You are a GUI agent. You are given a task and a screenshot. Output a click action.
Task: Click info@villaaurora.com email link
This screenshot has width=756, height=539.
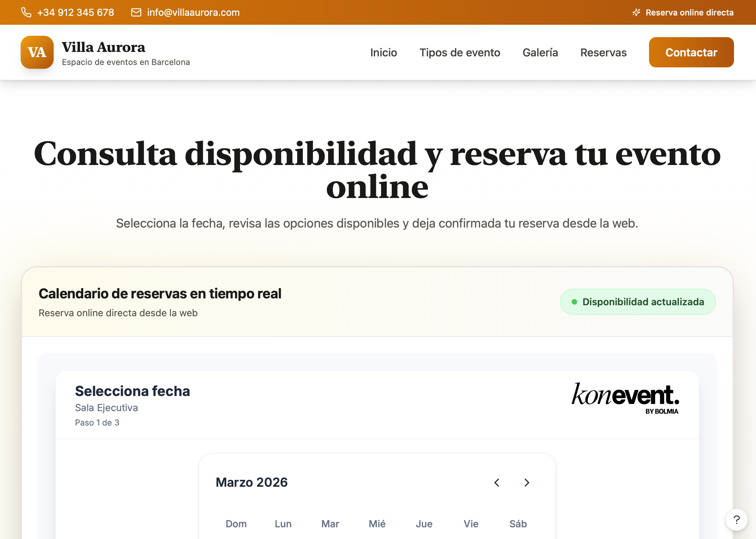[193, 12]
